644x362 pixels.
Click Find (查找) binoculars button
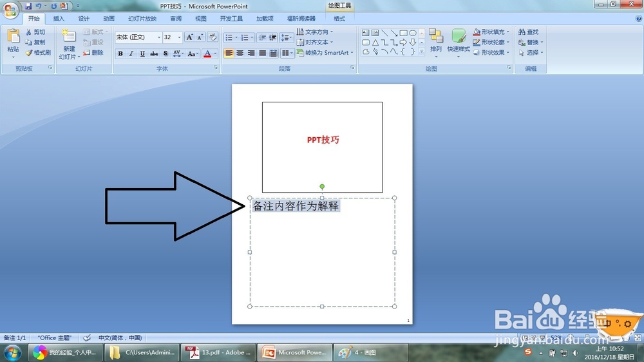pos(528,32)
